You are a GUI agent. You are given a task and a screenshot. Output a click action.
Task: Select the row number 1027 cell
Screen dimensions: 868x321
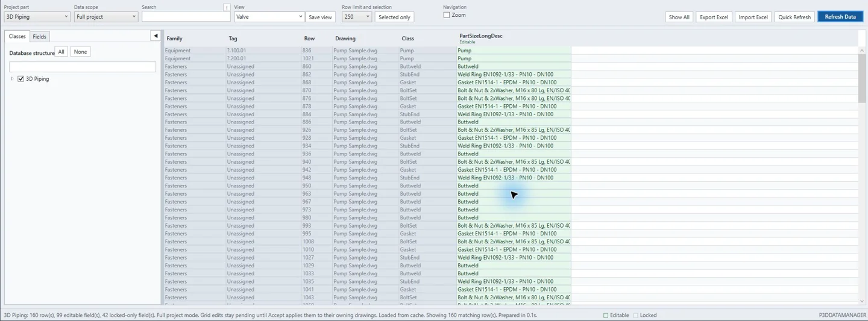tap(316, 257)
